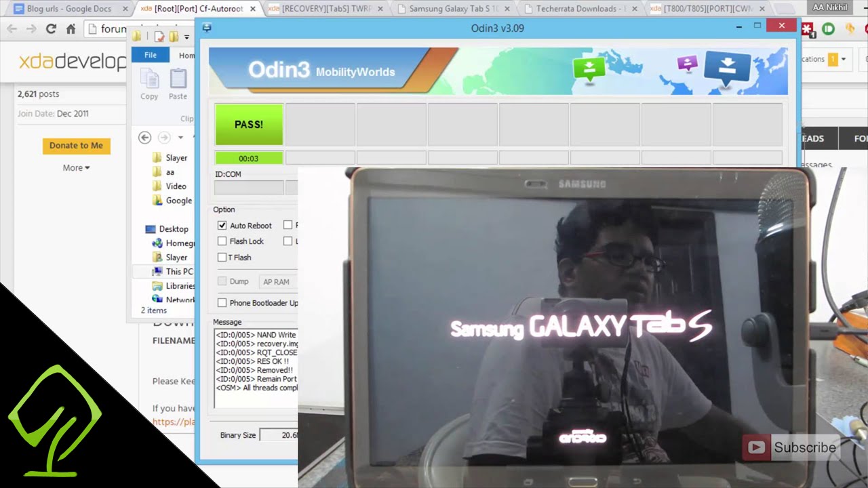Click the 'RES OK !!' log line

pos(252,361)
